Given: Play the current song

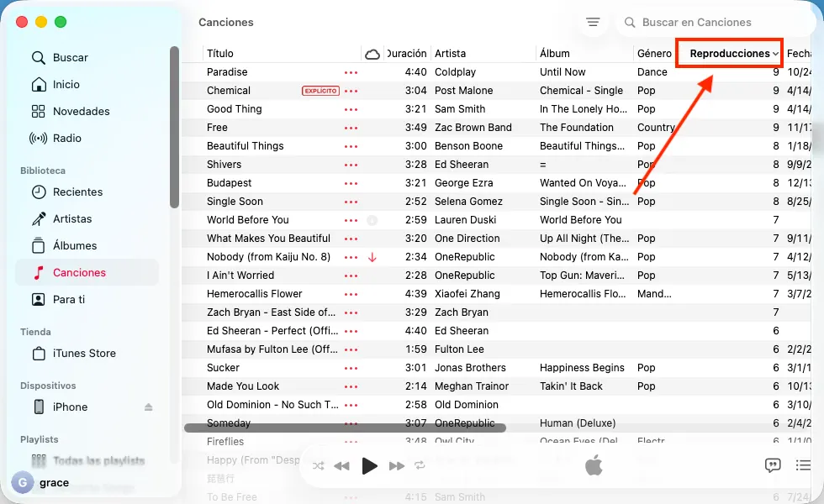Looking at the screenshot, I should [369, 465].
